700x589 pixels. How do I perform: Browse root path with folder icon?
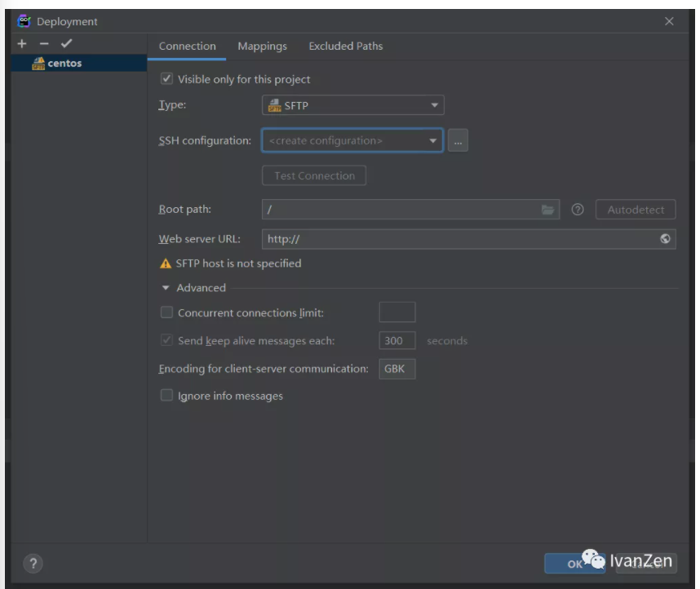click(547, 210)
